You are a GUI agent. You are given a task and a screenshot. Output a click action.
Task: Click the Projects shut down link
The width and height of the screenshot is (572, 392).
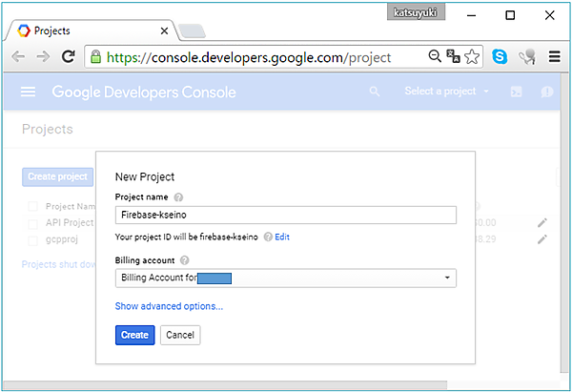(x=58, y=264)
